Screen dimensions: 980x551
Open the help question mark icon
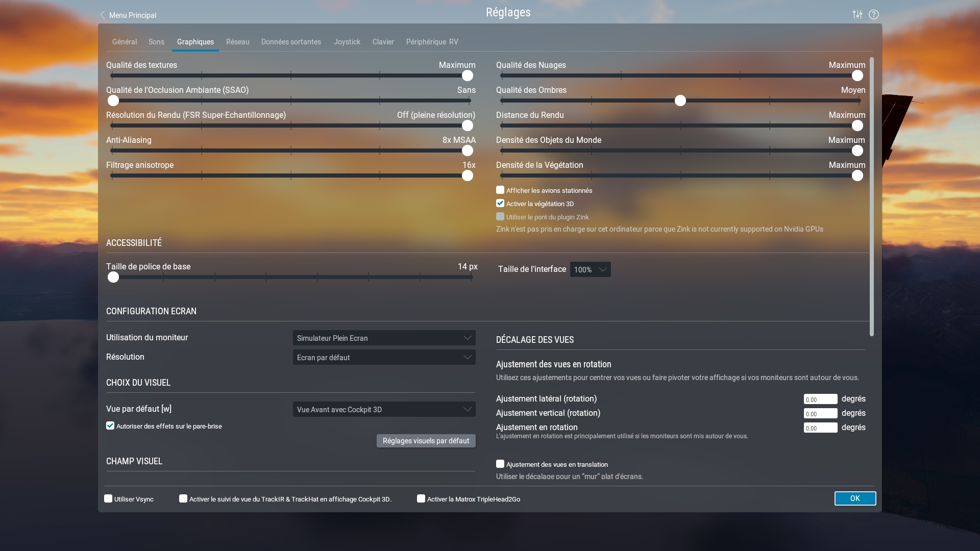coord(874,14)
